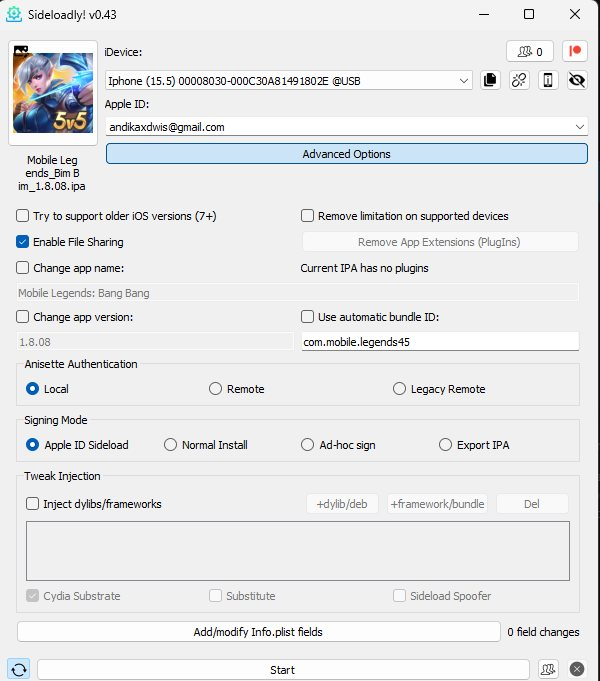This screenshot has height=681, width=600.
Task: Click the +dylib/deb button
Action: (342, 504)
